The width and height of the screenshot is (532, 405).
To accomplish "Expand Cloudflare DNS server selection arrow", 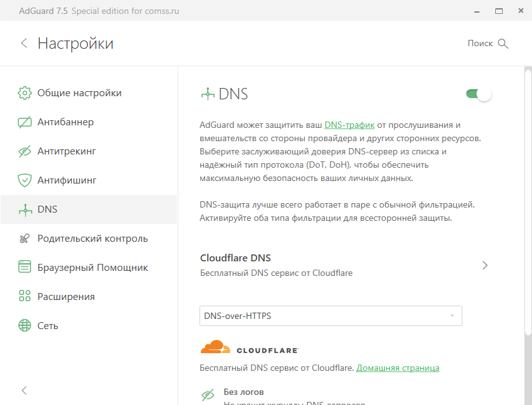I will coord(485,265).
